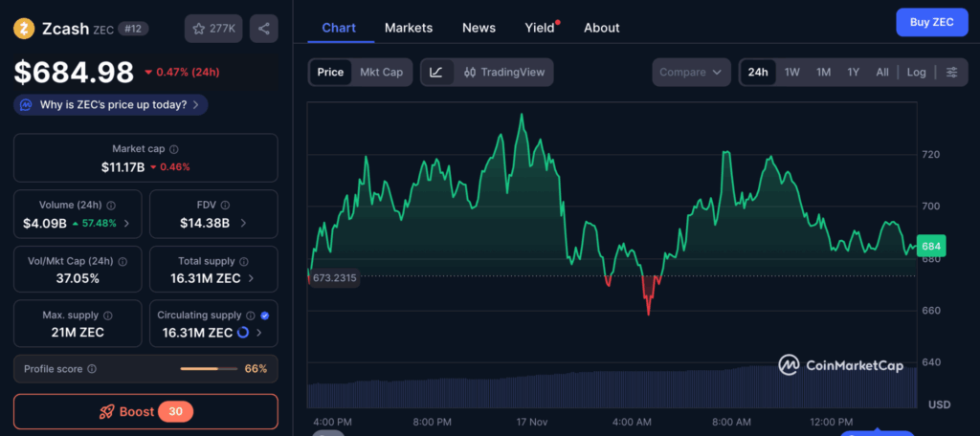The image size is (980, 436).
Task: Select the 1M time range
Action: coord(823,73)
